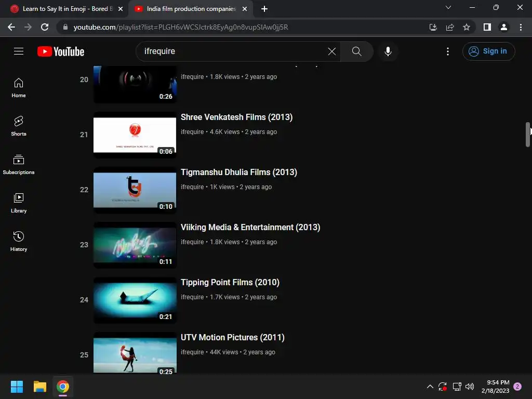Toggle the browser side panel
This screenshot has height=399, width=532.
tap(487, 27)
